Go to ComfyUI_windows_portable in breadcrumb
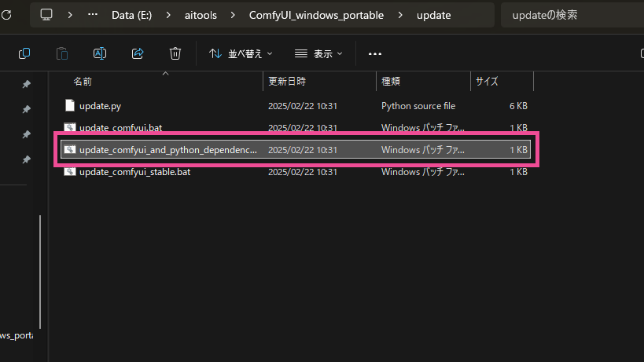Image resolution: width=644 pixels, height=362 pixels. click(316, 15)
